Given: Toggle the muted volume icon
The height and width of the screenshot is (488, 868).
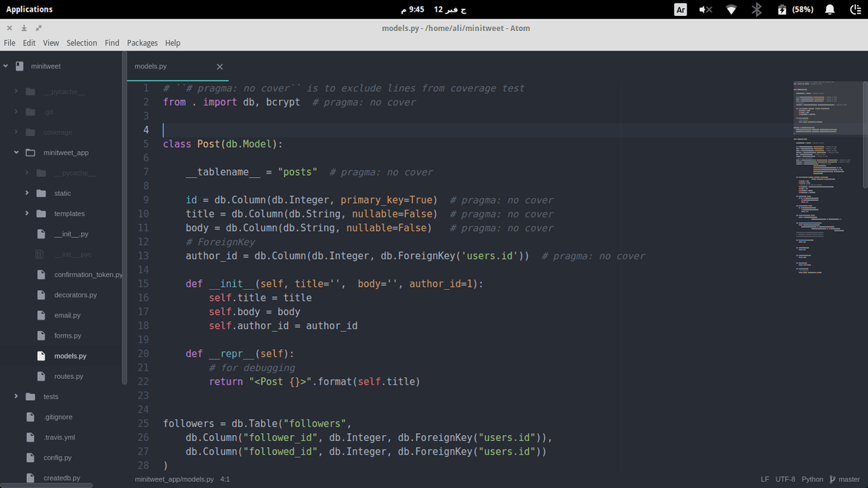Looking at the screenshot, I should (x=705, y=9).
